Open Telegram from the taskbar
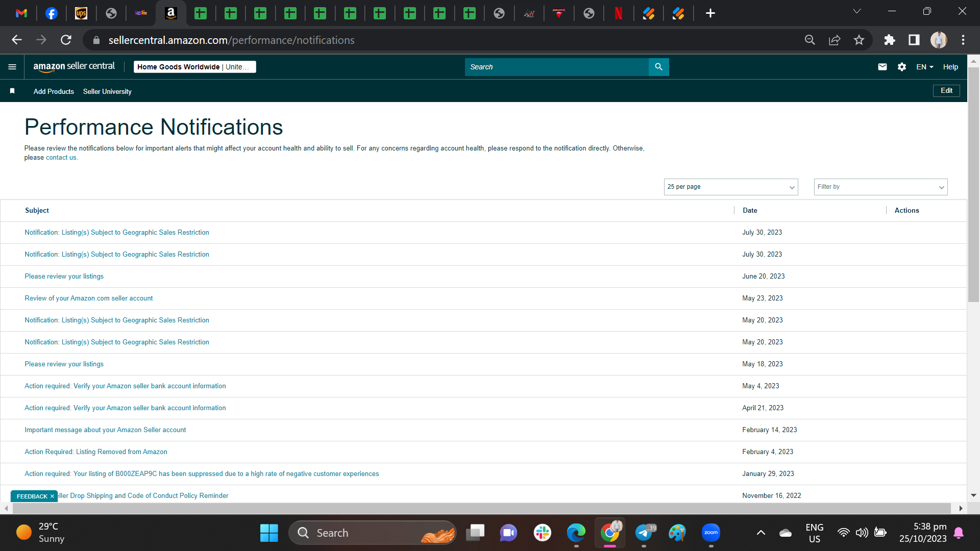980x551 pixels. tap(644, 533)
